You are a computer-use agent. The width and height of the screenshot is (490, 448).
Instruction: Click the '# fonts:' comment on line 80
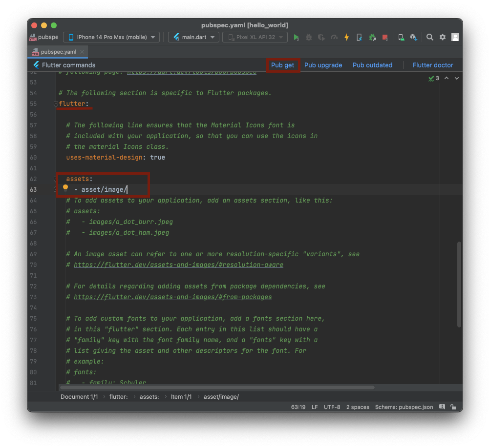81,372
